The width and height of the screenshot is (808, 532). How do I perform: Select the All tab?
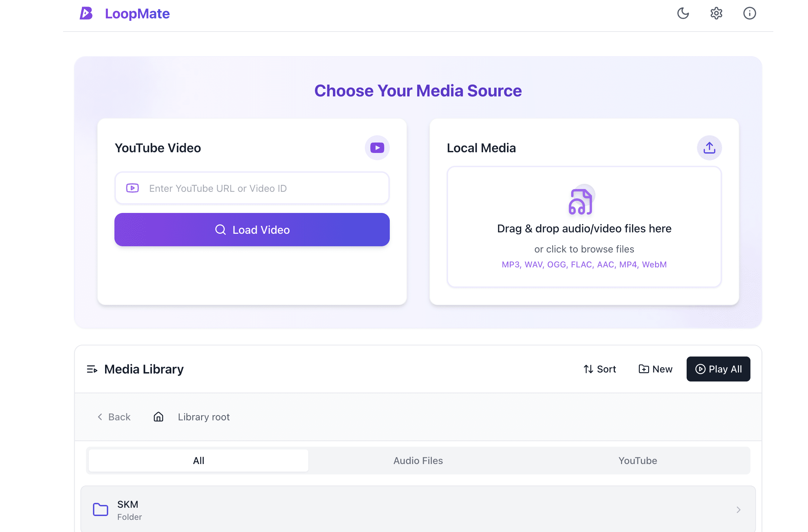(198, 461)
